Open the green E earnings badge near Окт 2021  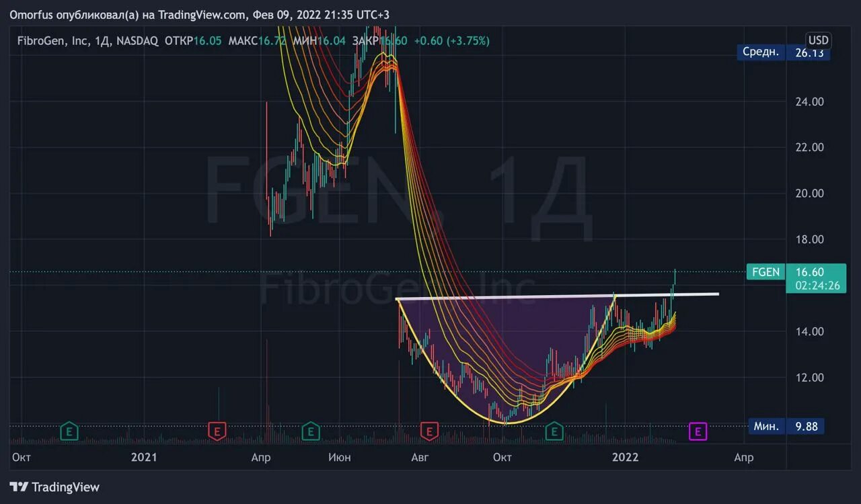554,432
